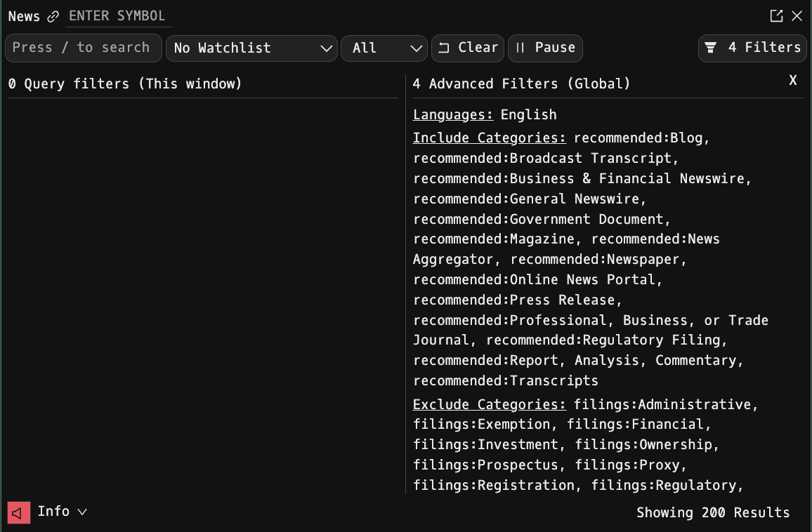The image size is (812, 532).
Task: Open the news window in a pop-out
Action: tap(776, 16)
